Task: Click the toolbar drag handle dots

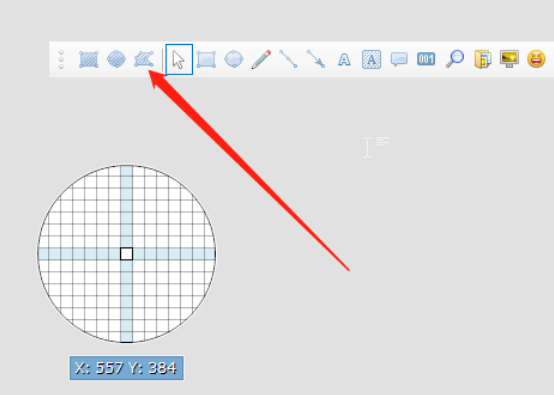Action: pos(61,59)
